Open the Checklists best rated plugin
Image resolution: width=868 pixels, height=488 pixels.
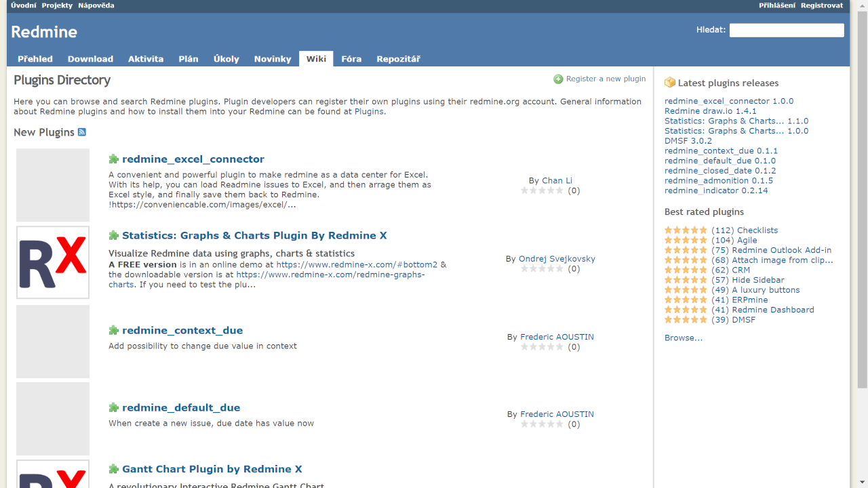pos(757,230)
